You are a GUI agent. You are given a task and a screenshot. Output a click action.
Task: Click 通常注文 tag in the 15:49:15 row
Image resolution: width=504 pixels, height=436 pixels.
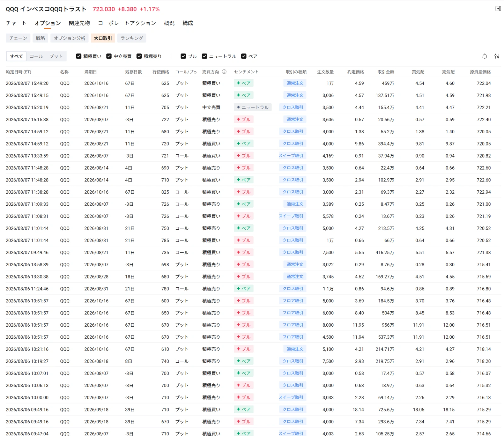295,95
